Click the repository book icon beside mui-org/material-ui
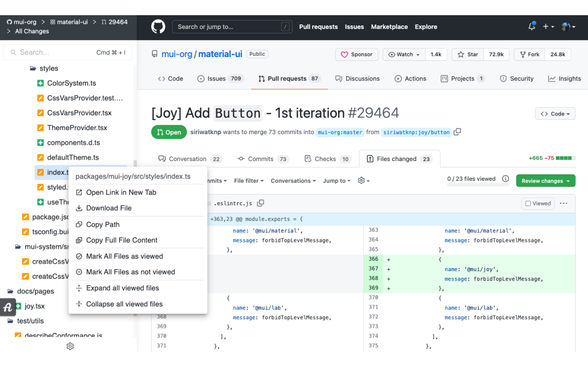This screenshot has width=588, height=368. pyautogui.click(x=154, y=54)
